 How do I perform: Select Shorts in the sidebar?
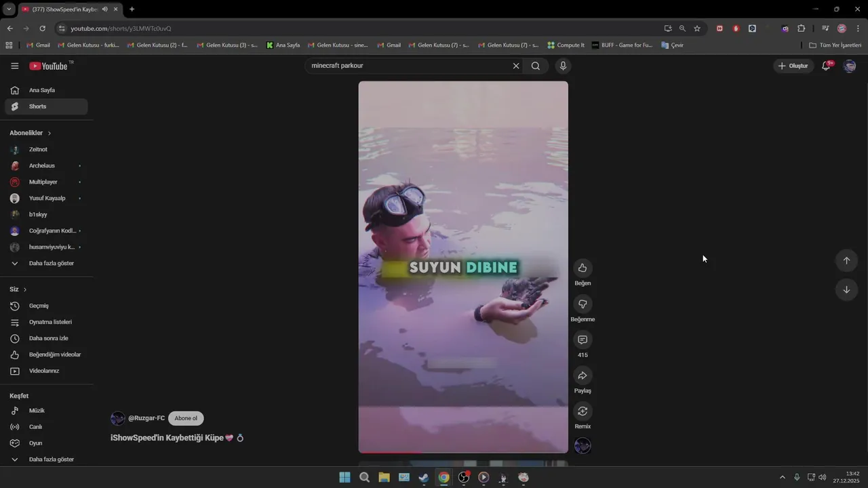[x=46, y=106]
